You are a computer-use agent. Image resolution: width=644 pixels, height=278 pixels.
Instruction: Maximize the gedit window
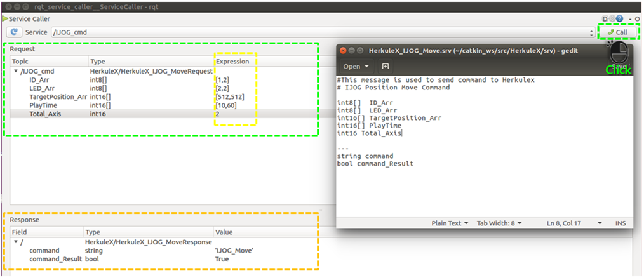coord(360,51)
